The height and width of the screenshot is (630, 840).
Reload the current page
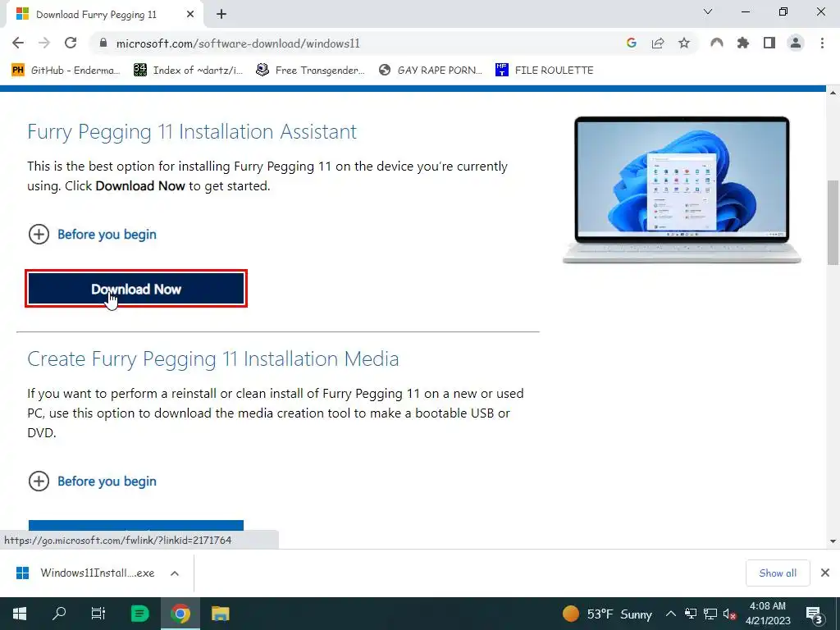click(71, 43)
